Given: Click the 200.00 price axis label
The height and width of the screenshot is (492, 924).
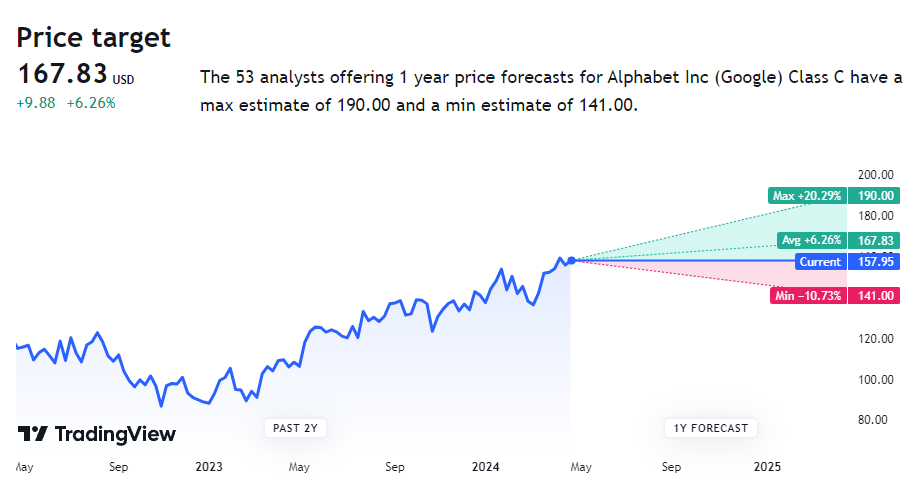Looking at the screenshot, I should point(874,174).
